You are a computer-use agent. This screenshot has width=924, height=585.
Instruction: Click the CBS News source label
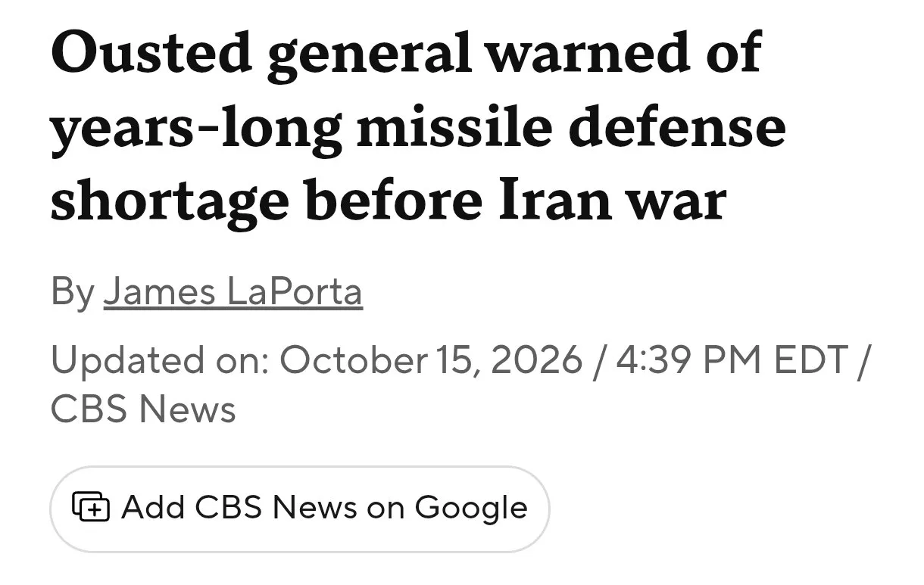click(x=143, y=409)
